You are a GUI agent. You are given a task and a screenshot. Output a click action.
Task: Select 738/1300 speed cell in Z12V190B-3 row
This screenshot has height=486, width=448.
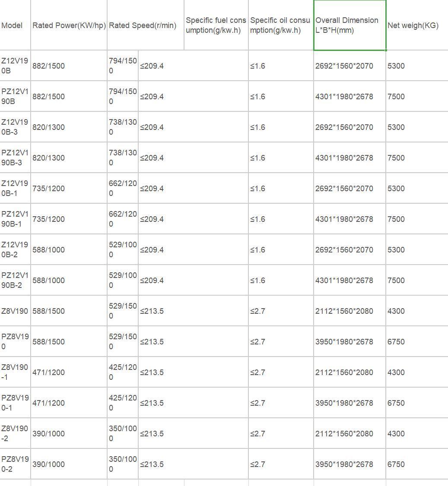click(x=123, y=127)
